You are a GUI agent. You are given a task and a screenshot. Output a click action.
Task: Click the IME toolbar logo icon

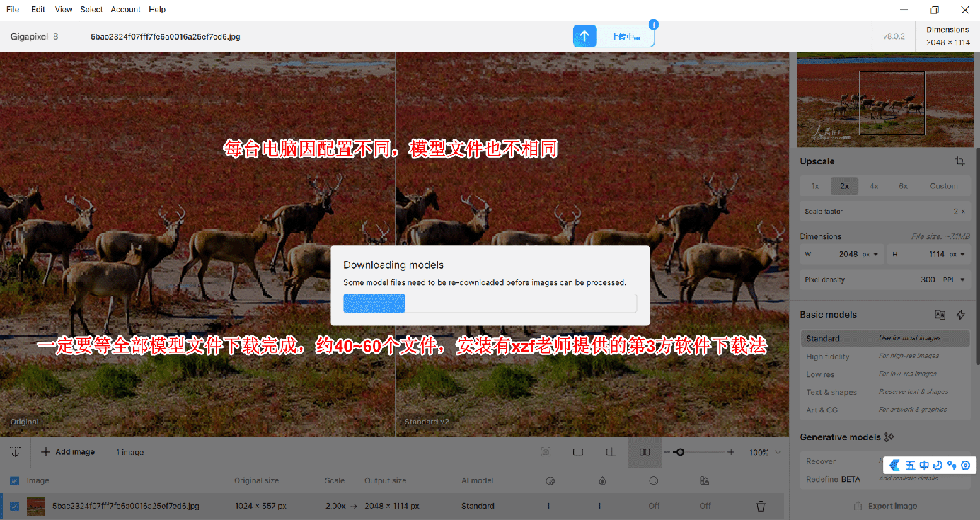point(894,465)
